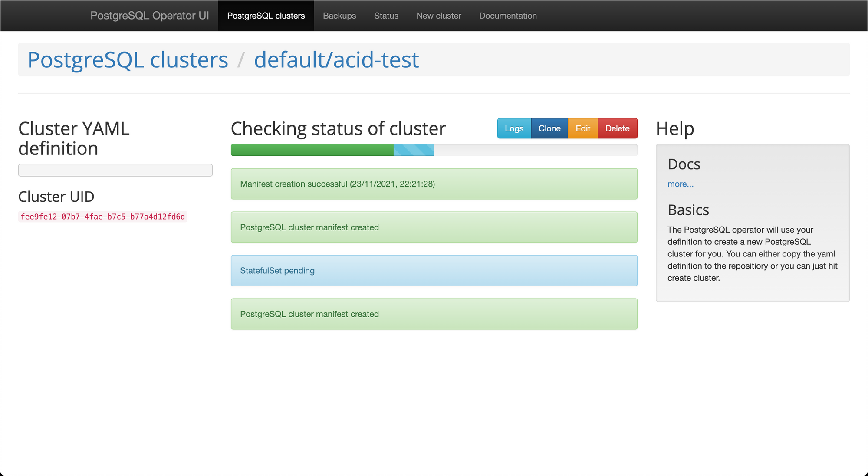
Task: Click the StatefulSet pending status box
Action: pos(434,271)
